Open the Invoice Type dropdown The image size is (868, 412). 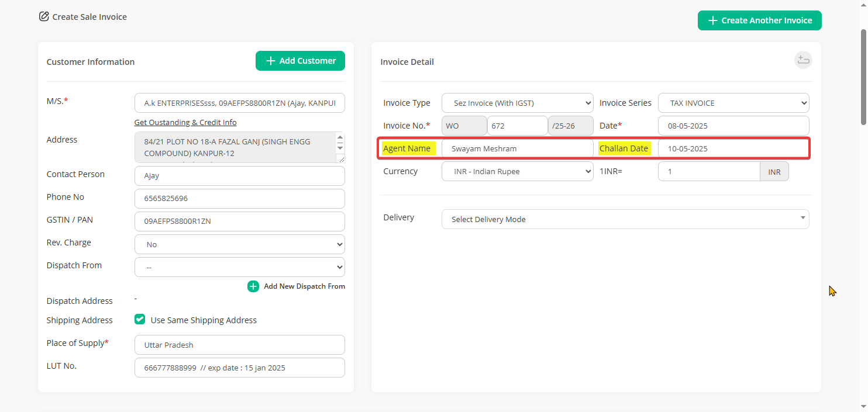517,103
